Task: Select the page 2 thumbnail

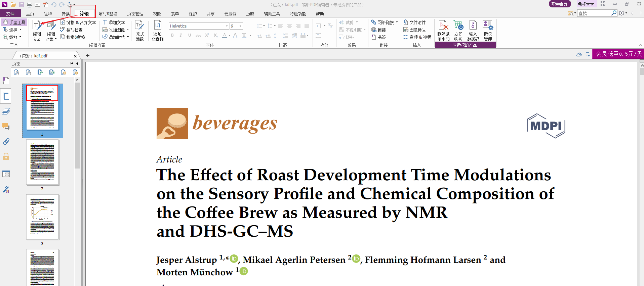Action: point(42,162)
